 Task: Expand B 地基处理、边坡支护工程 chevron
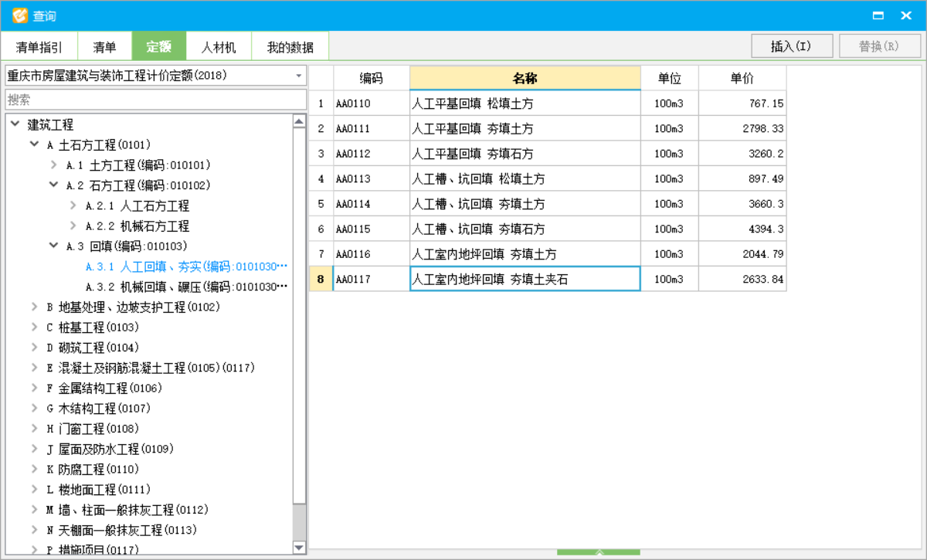pos(34,307)
